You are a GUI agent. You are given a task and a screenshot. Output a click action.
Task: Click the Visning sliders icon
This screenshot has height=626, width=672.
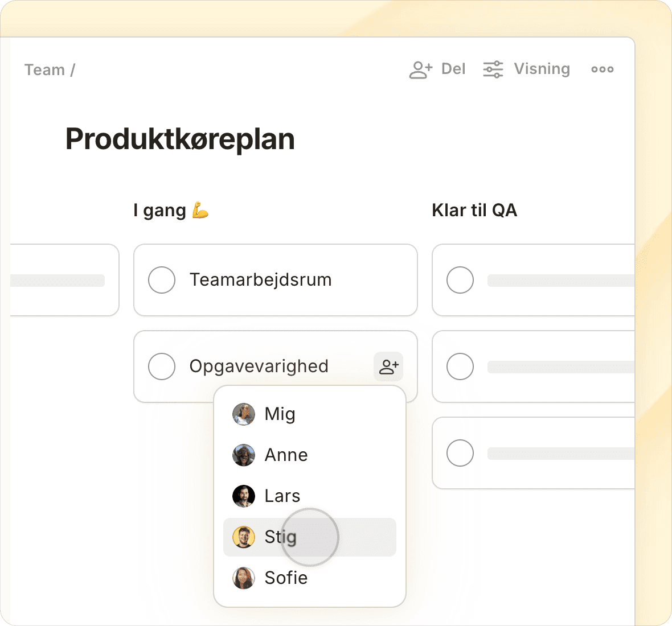(493, 69)
